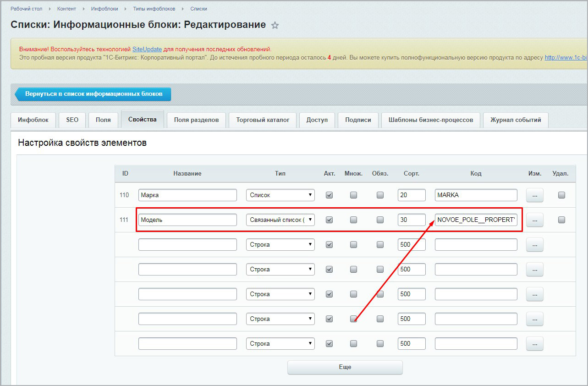Mark Модель property as required
The image size is (588, 386).
(380, 220)
